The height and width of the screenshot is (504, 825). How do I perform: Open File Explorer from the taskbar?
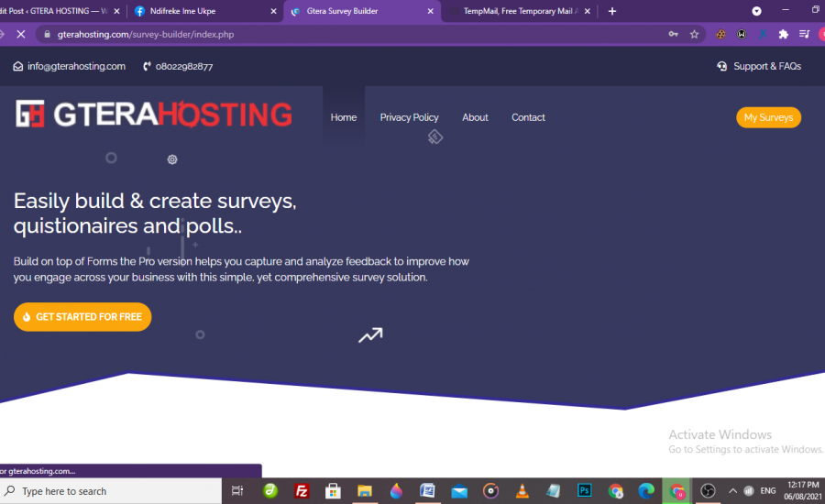coord(365,491)
